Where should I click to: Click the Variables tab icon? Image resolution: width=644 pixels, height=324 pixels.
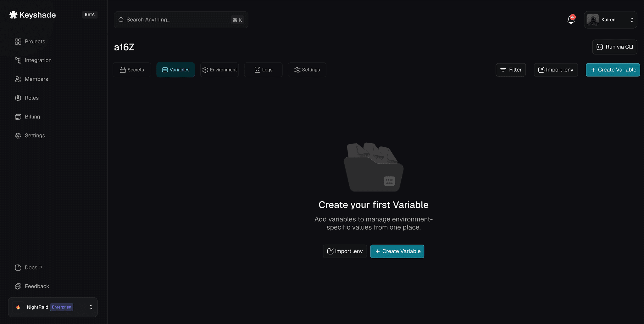(x=165, y=70)
